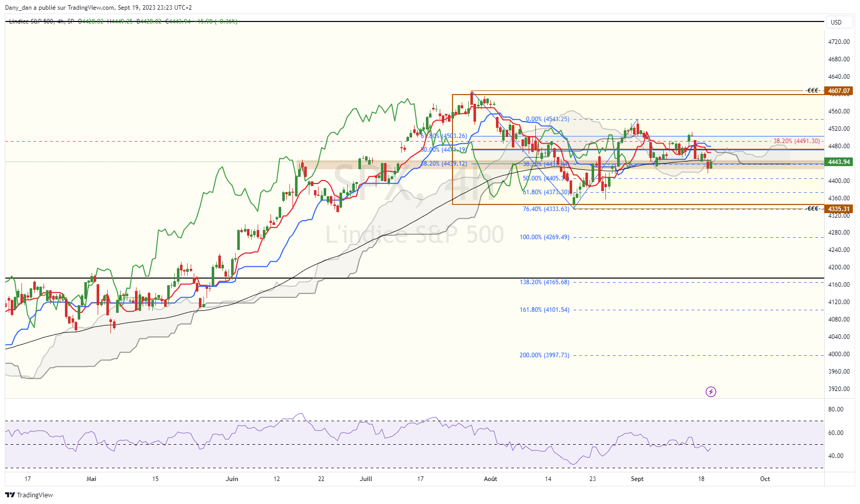Viewport: 860px width, 504px height.
Task: Click the 80.00 RSI scale value
Action: pos(836,409)
